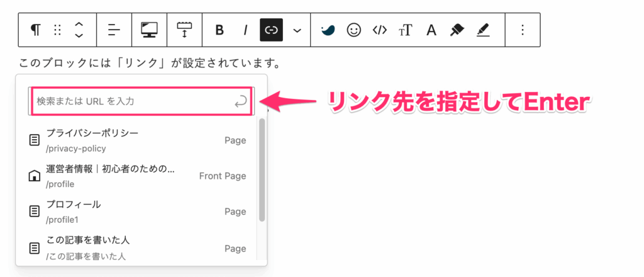Click the home icon beside 運営者情報
The height and width of the screenshot is (277, 644).
[x=35, y=176]
